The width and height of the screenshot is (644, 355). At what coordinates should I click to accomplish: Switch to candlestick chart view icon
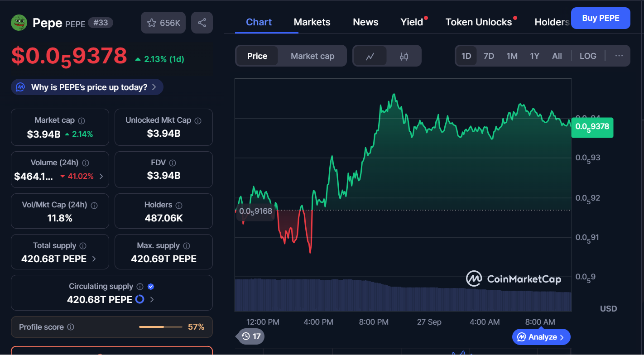[404, 56]
